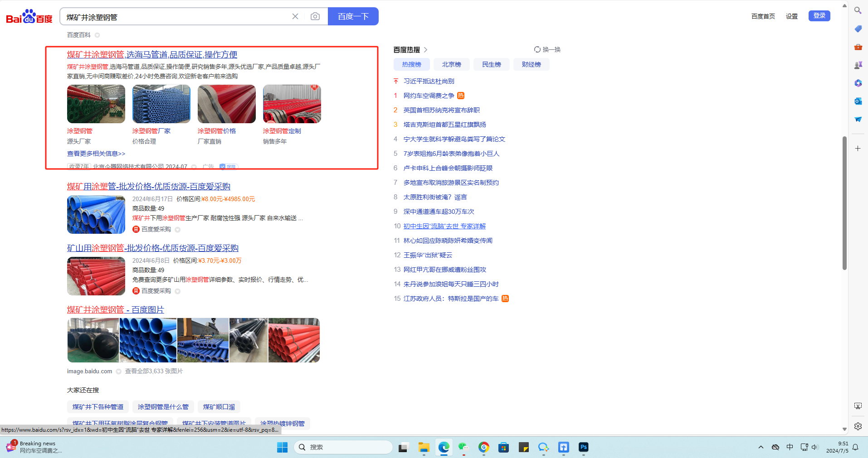Open the circle menu beside image.baidu.com
The image size is (868, 458).
[x=118, y=371]
